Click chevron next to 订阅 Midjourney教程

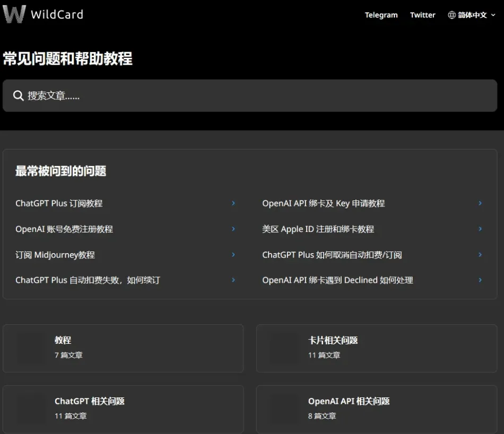coord(233,255)
